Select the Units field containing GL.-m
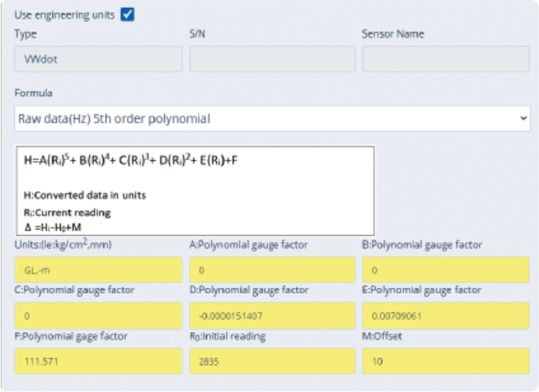Screen dimensions: 539x392 click(x=99, y=270)
